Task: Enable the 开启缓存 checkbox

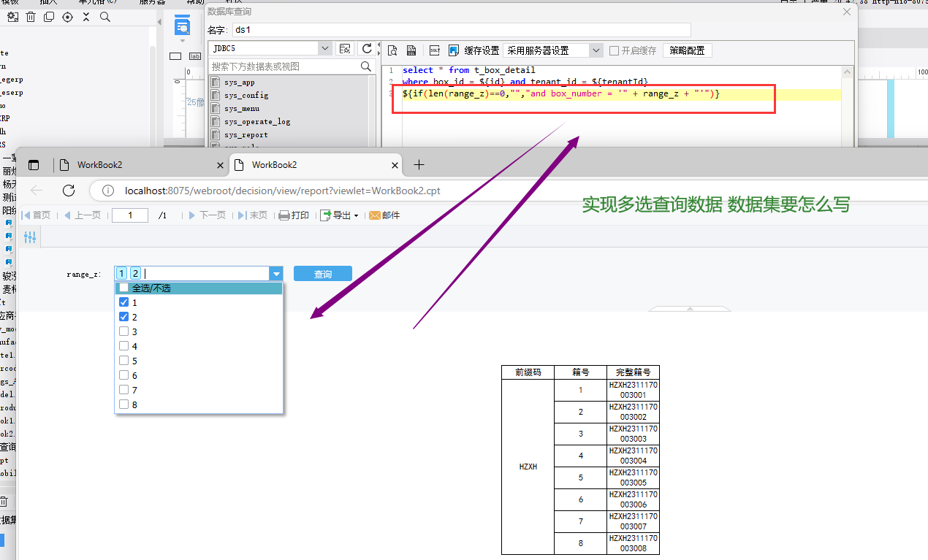Action: tap(615, 50)
